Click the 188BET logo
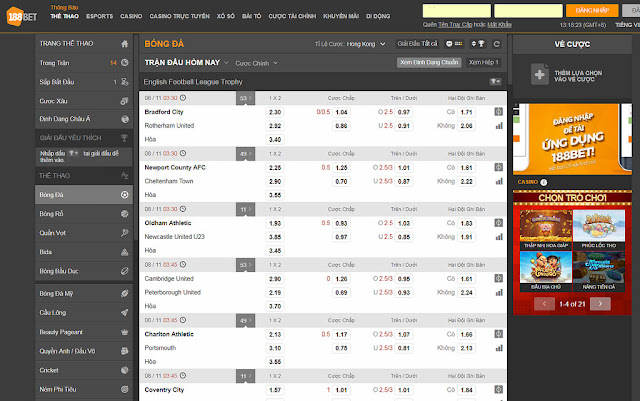The image size is (640, 401). (x=22, y=16)
